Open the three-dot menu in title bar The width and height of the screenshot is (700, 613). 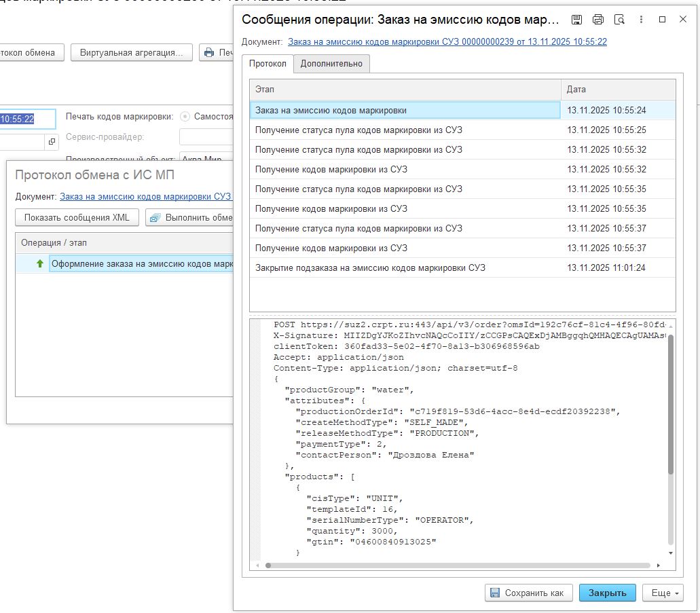click(641, 20)
